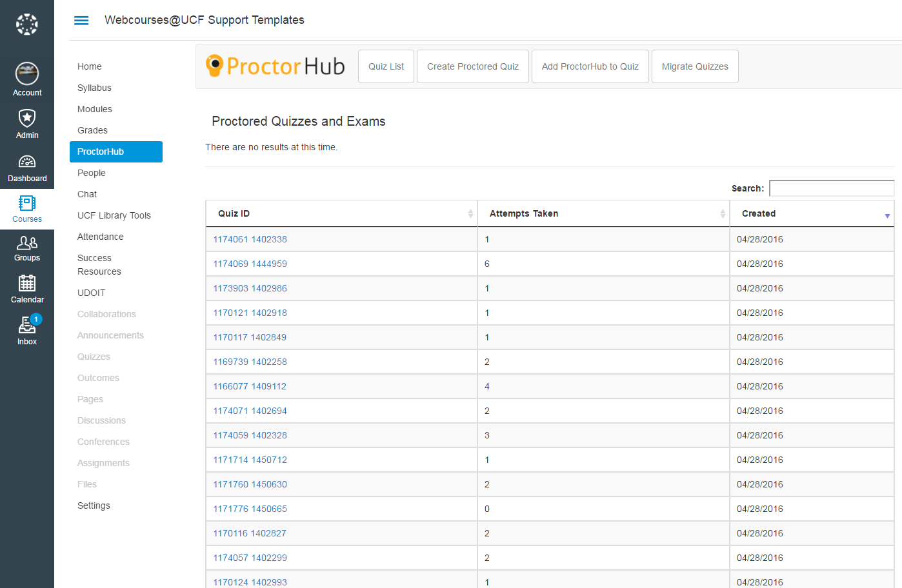Open the Quizzes menu item
The height and width of the screenshot is (588, 902).
click(94, 357)
